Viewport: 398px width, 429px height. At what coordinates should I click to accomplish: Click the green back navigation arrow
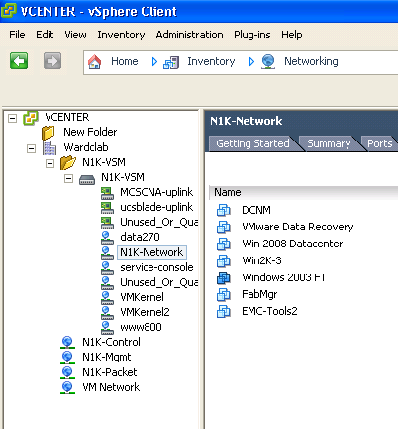pyautogui.click(x=19, y=61)
